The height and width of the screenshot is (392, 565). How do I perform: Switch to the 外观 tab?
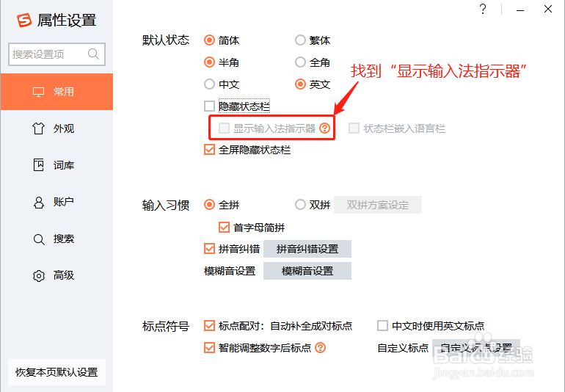[x=57, y=128]
